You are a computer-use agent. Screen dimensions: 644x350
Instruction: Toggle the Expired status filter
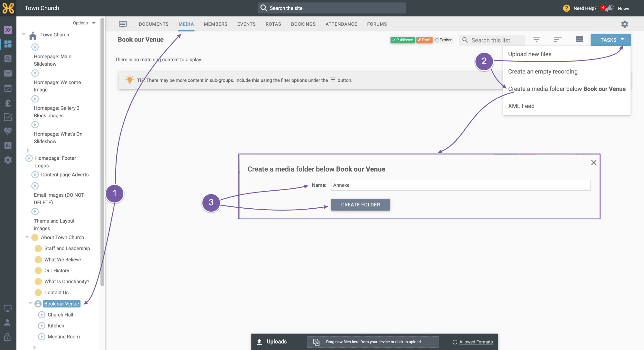444,40
